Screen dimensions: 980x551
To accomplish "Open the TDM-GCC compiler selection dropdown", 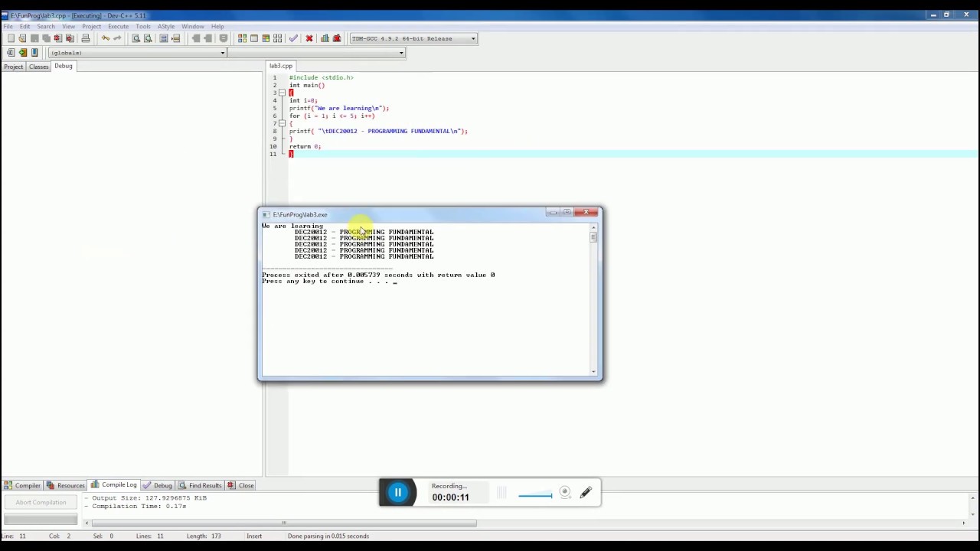I will click(x=413, y=38).
